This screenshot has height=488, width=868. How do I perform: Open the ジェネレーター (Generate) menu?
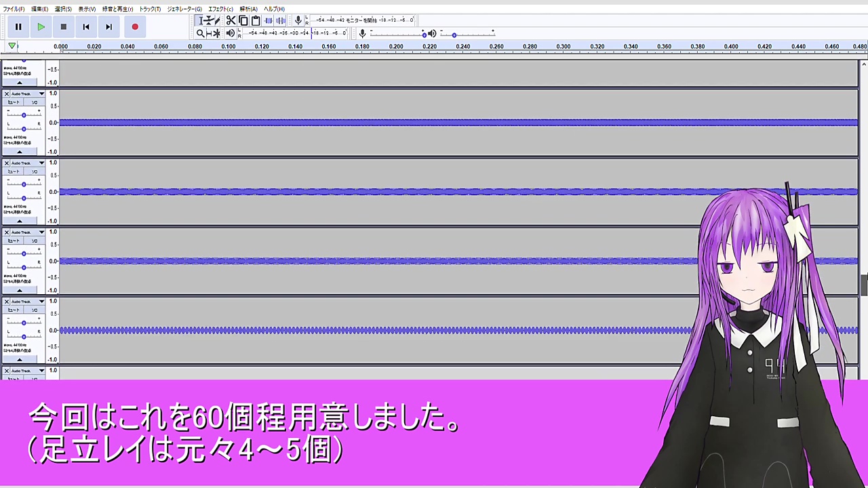[x=184, y=9]
